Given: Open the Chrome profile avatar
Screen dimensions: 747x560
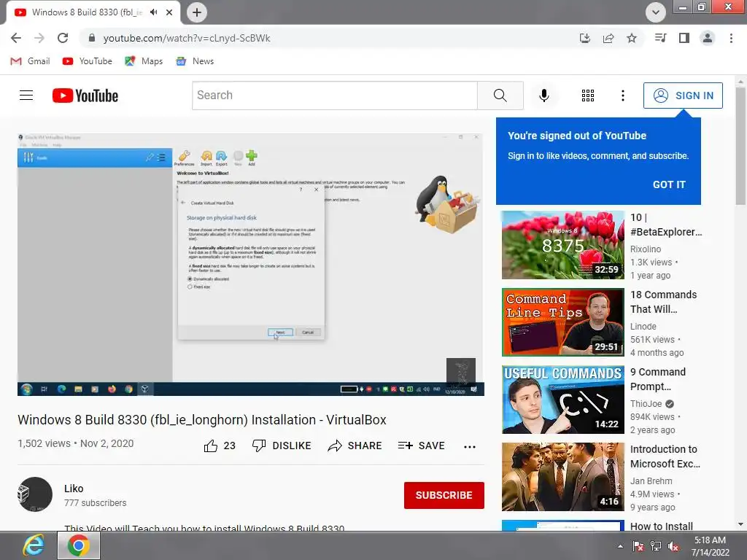Looking at the screenshot, I should pyautogui.click(x=708, y=38).
